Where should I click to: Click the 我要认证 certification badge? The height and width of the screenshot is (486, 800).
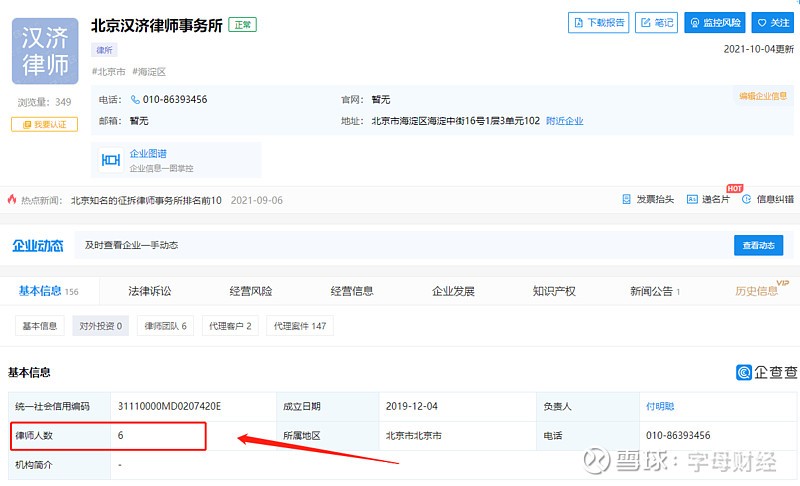coord(44,125)
